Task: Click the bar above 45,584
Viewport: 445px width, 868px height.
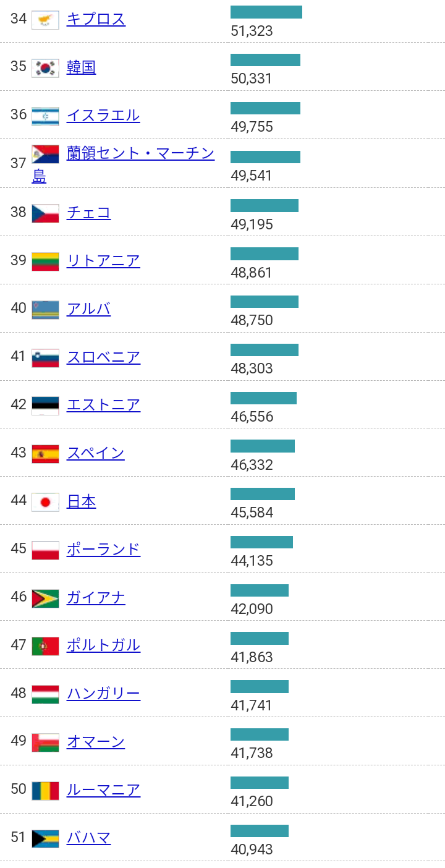Action: click(263, 494)
